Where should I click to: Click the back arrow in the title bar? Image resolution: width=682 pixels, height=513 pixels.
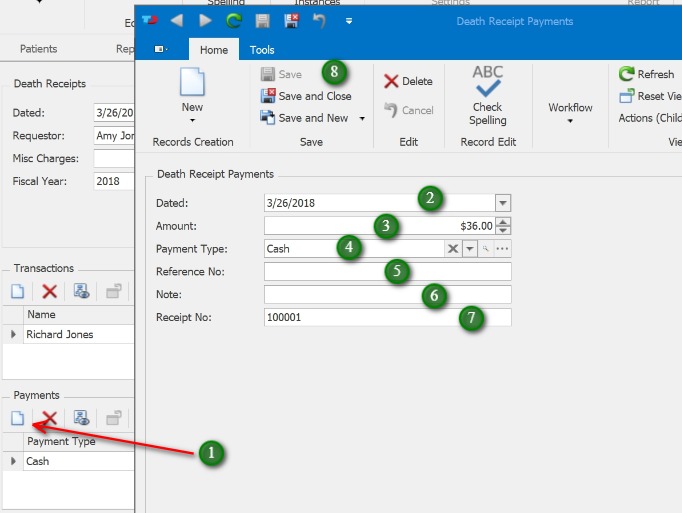tap(177, 20)
